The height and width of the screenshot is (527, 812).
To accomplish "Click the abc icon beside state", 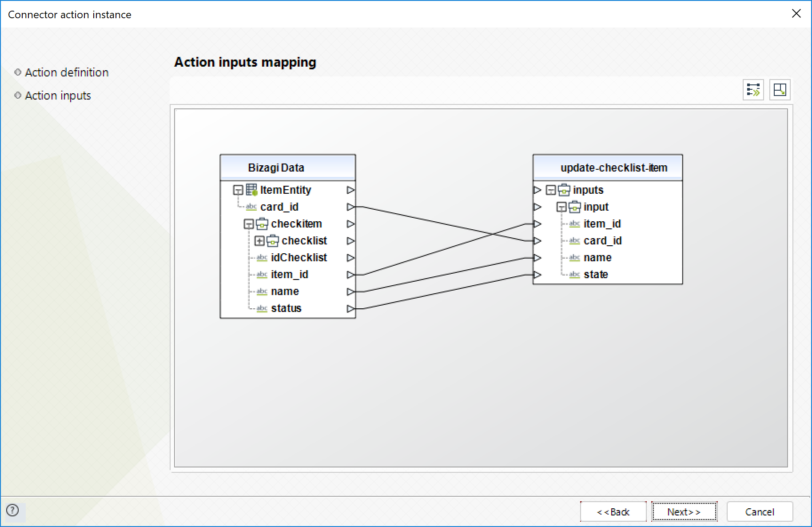I will click(574, 275).
